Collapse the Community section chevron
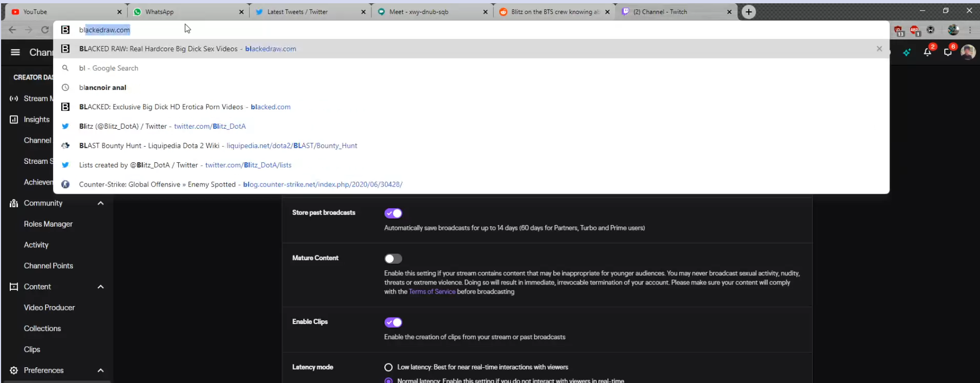The width and height of the screenshot is (980, 383). 101,203
